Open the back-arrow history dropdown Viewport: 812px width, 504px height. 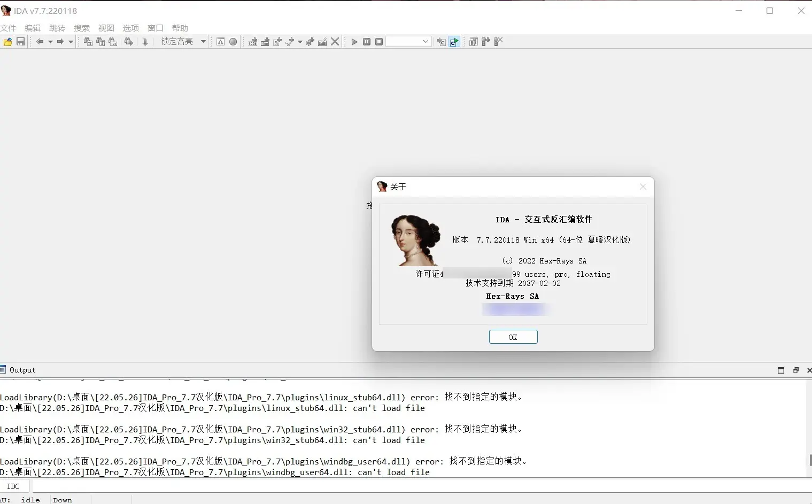50,42
